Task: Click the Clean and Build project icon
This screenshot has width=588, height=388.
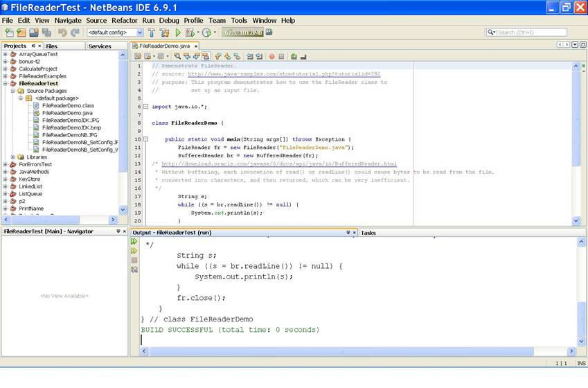Action: [x=165, y=33]
